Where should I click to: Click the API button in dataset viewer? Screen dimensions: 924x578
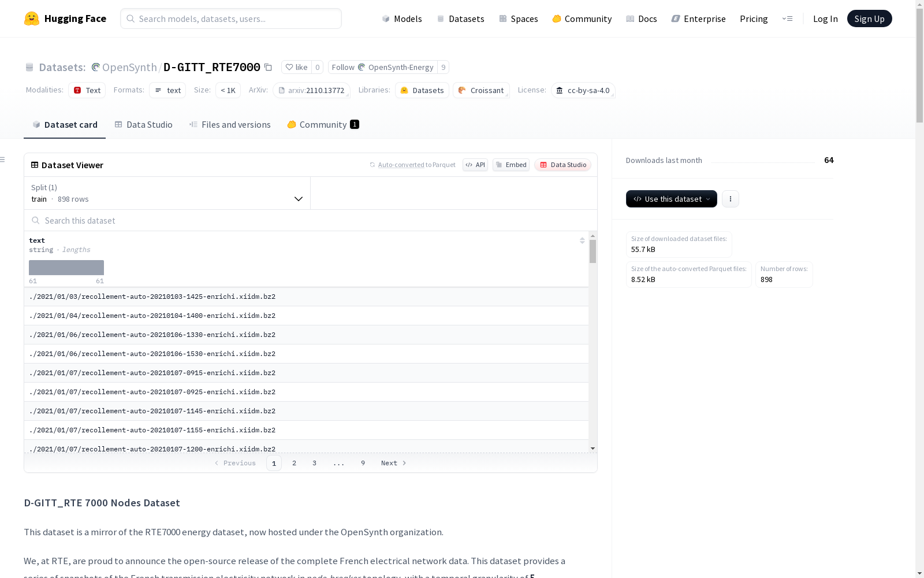pyautogui.click(x=475, y=165)
